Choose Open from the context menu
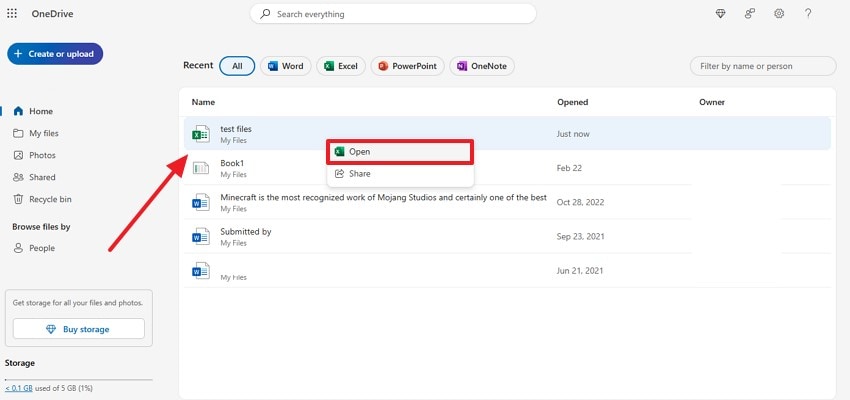 400,152
